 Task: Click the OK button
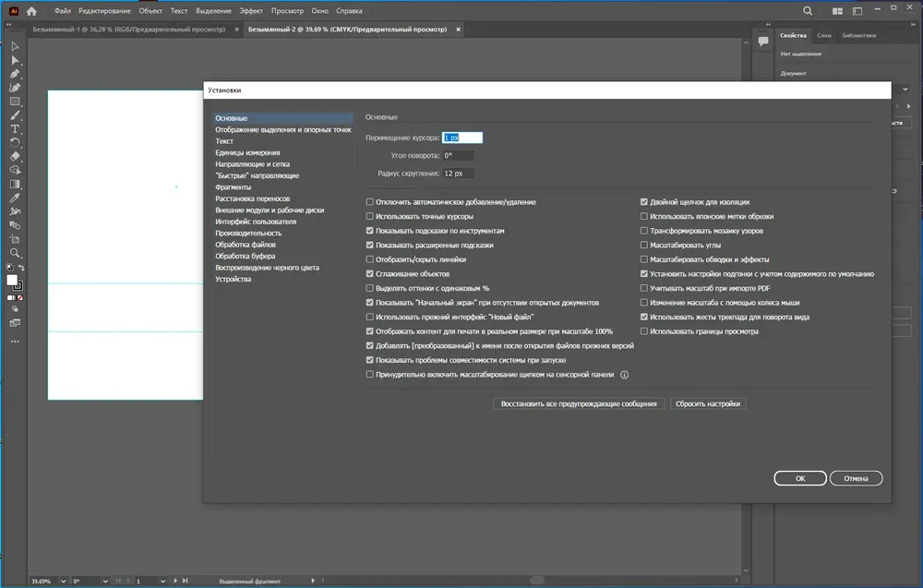tap(800, 478)
